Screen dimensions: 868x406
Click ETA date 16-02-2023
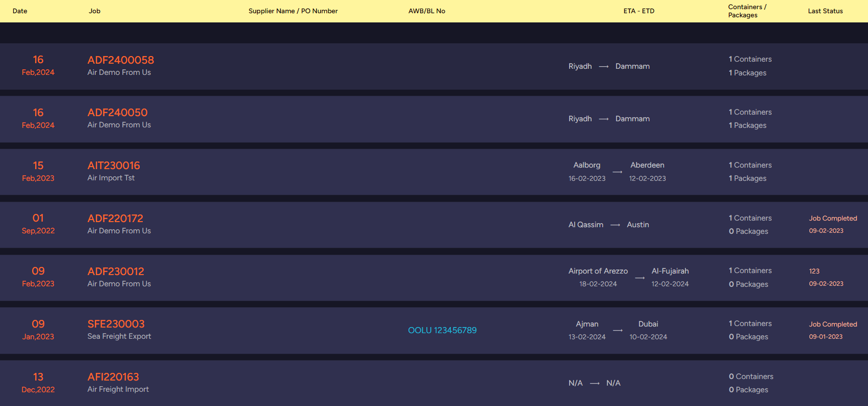(587, 178)
